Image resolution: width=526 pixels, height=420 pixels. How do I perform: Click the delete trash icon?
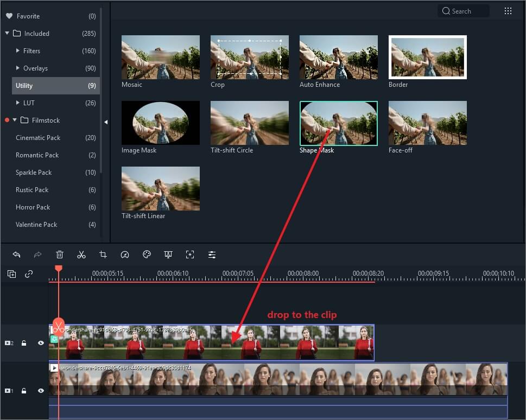tap(59, 254)
